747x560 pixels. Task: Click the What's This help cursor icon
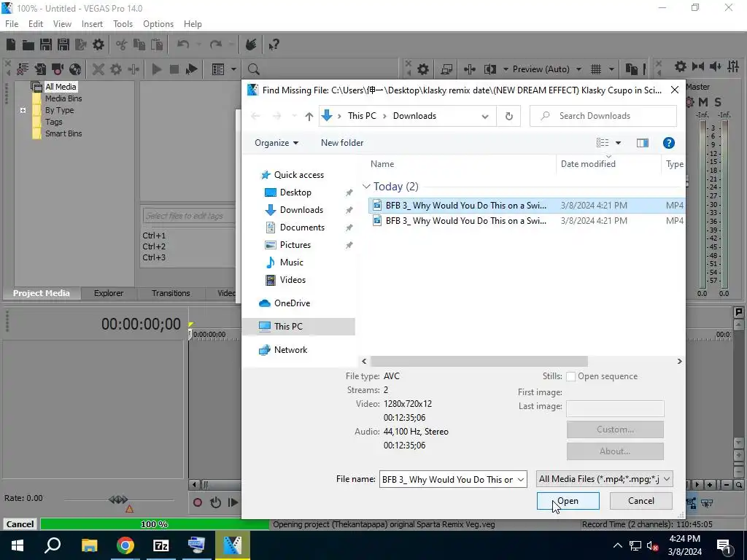click(273, 44)
